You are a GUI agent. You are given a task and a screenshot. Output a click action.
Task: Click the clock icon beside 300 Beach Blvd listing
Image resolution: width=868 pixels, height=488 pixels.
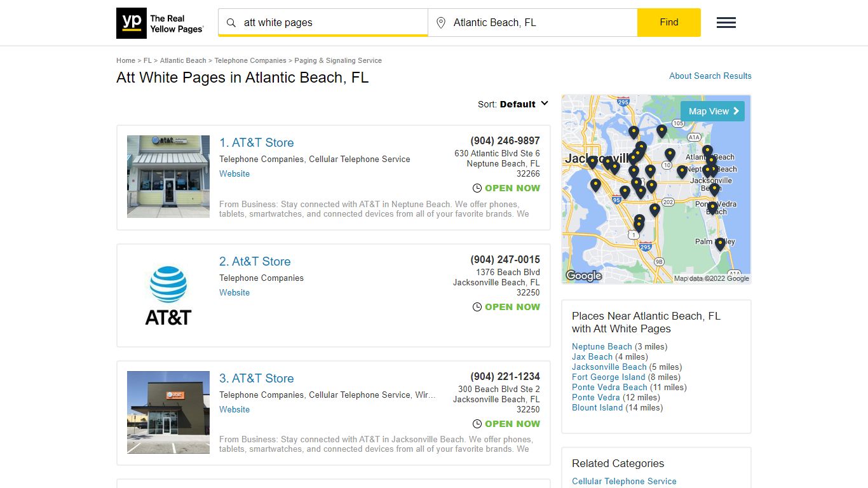point(477,424)
